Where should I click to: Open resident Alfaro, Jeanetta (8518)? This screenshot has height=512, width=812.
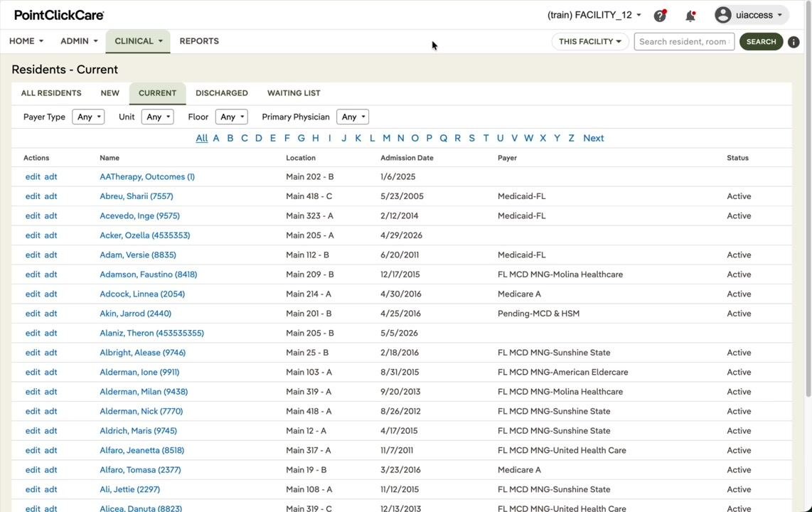(x=142, y=450)
